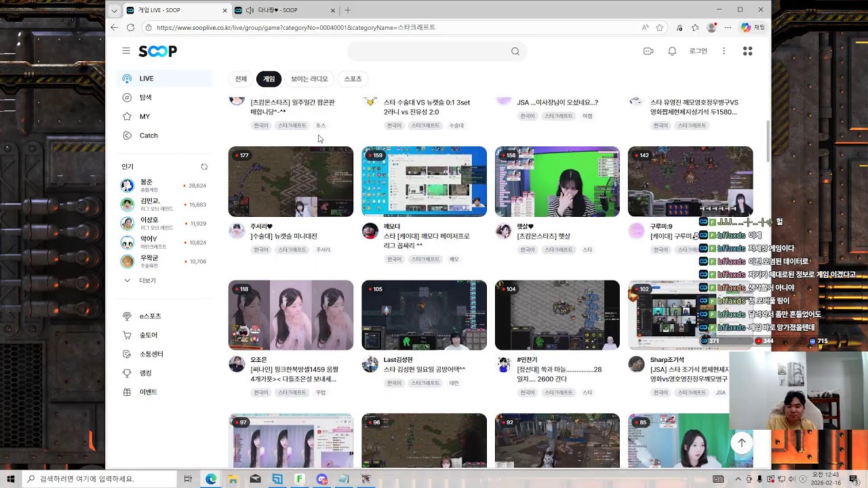Switch to the 스포츠 category tab
The height and width of the screenshot is (488, 868).
coord(353,79)
